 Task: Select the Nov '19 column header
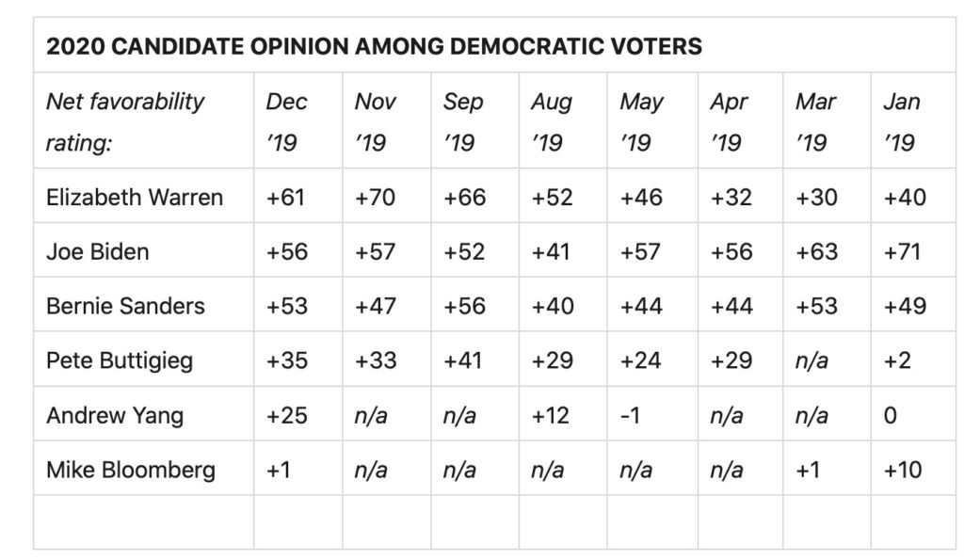(375, 121)
